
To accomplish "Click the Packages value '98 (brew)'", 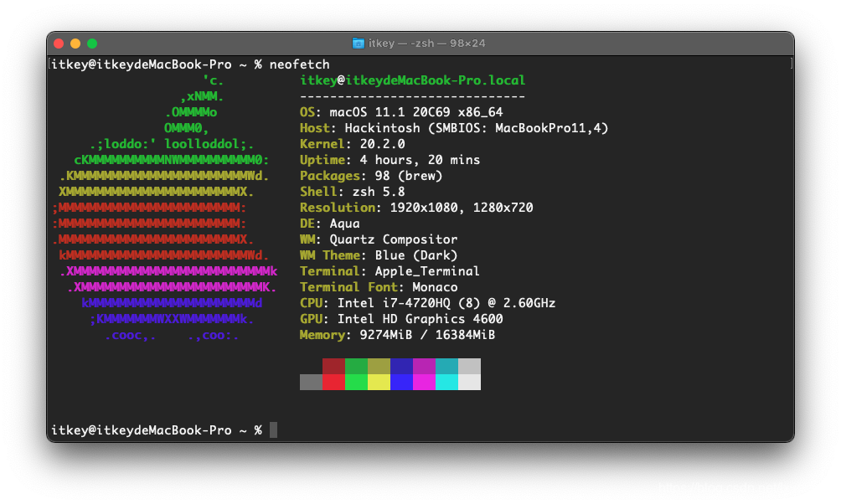I will click(409, 176).
